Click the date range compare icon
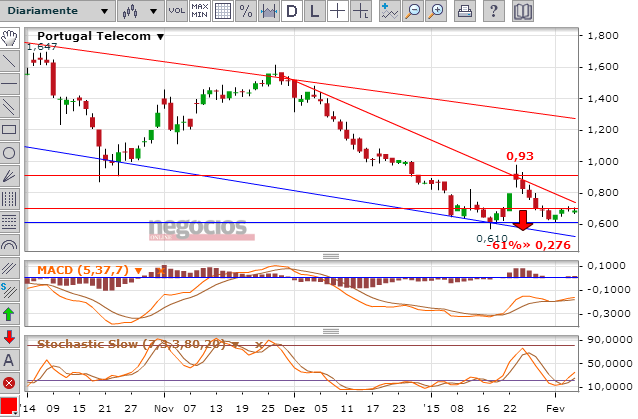Image resolution: width=638 pixels, height=419 pixels. 269,11
